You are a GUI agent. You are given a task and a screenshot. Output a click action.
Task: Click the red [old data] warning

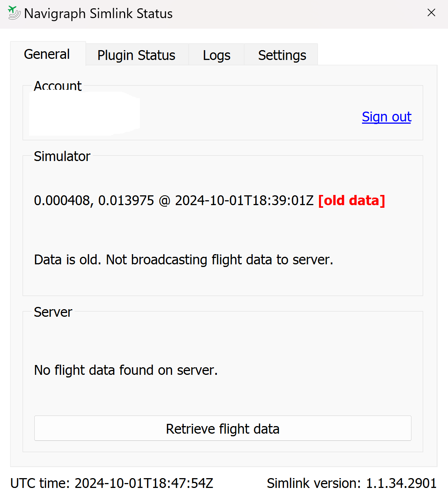point(351,200)
